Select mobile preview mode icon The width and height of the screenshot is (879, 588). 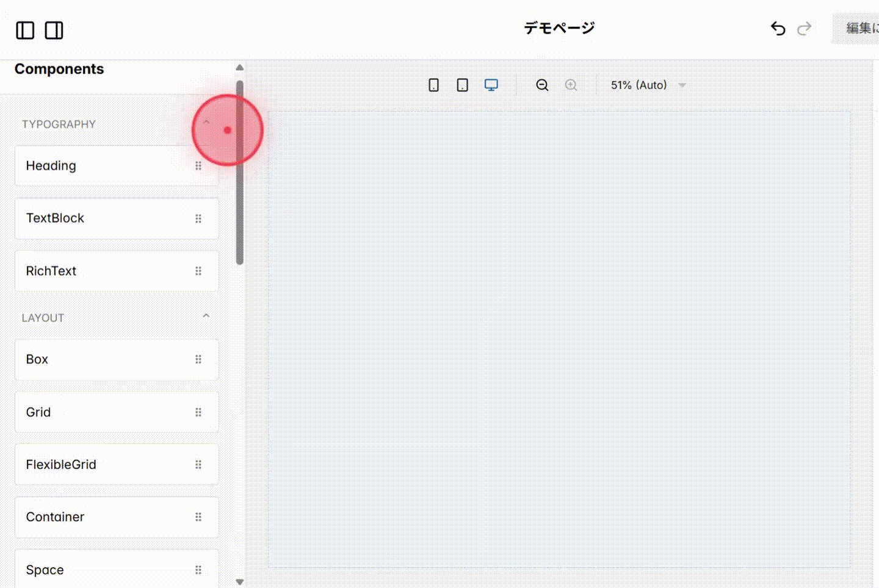click(x=433, y=85)
